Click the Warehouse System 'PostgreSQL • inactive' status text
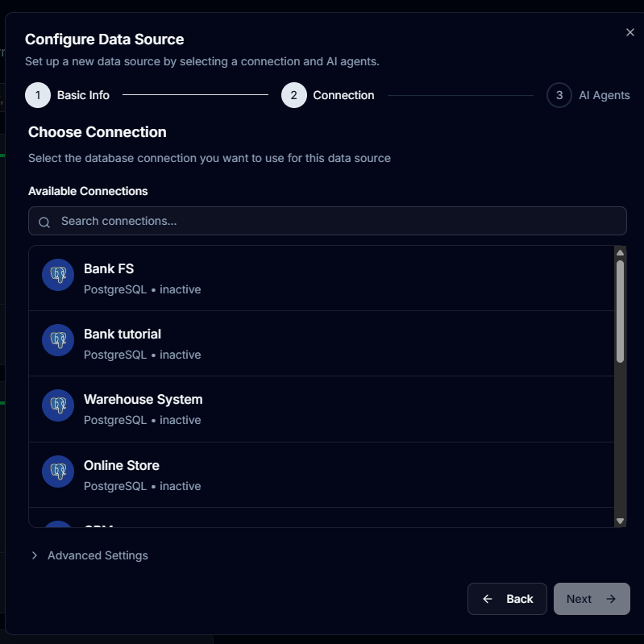Screen dimensions: 644x644 [x=142, y=420]
